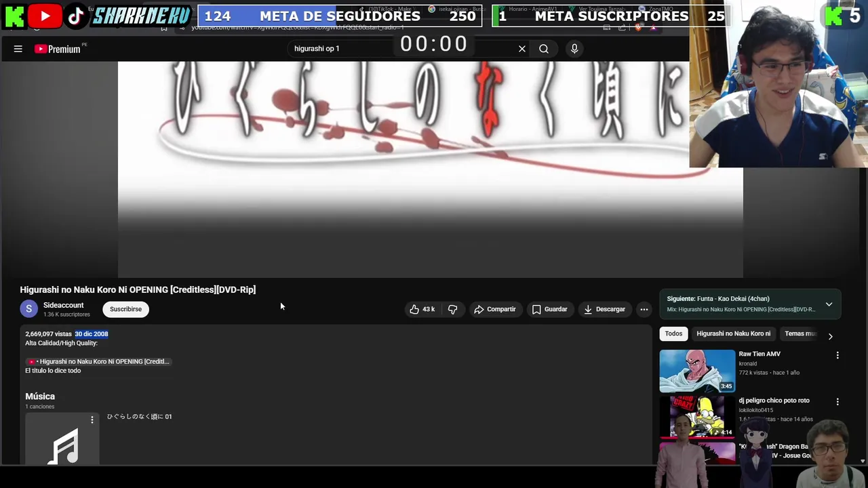Click the YouTube Premium logo
The image size is (868, 488).
(58, 49)
